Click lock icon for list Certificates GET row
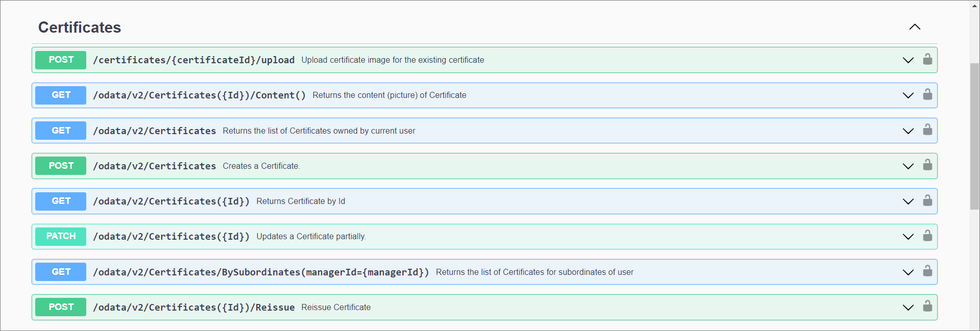 [927, 130]
